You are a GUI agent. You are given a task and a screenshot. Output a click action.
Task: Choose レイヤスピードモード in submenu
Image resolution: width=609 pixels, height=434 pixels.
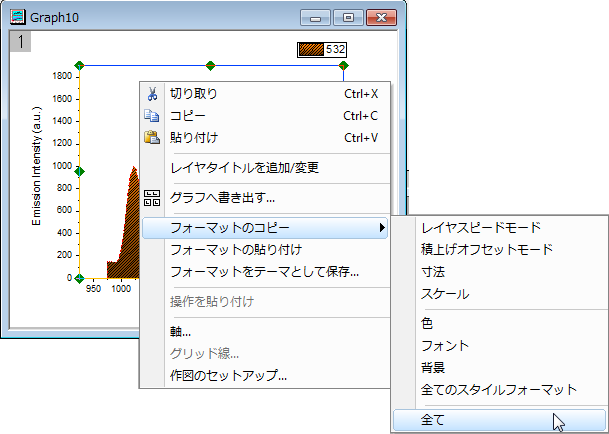[x=499, y=227]
